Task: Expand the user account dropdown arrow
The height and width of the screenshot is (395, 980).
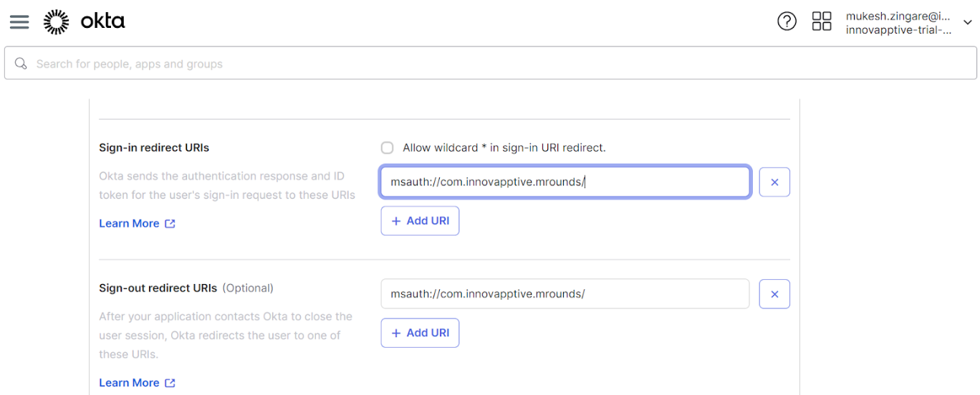Action: coord(968,23)
